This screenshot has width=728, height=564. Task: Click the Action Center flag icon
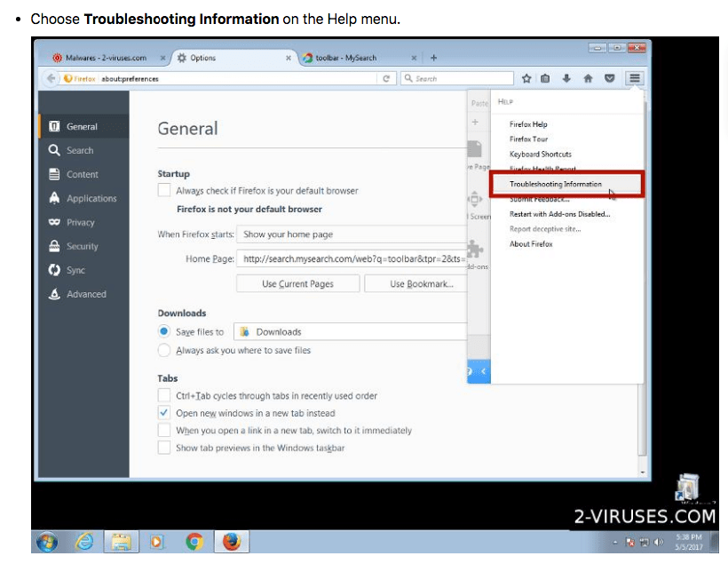coord(630,542)
